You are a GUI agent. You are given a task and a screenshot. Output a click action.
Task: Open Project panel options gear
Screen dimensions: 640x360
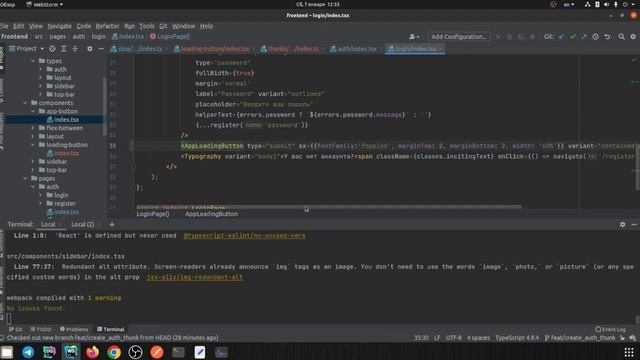pyautogui.click(x=90, y=49)
